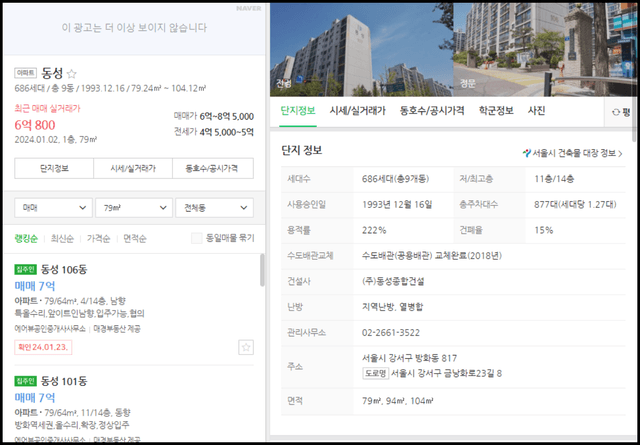Click the address 서울시 강서구 방화동 817

(409, 358)
